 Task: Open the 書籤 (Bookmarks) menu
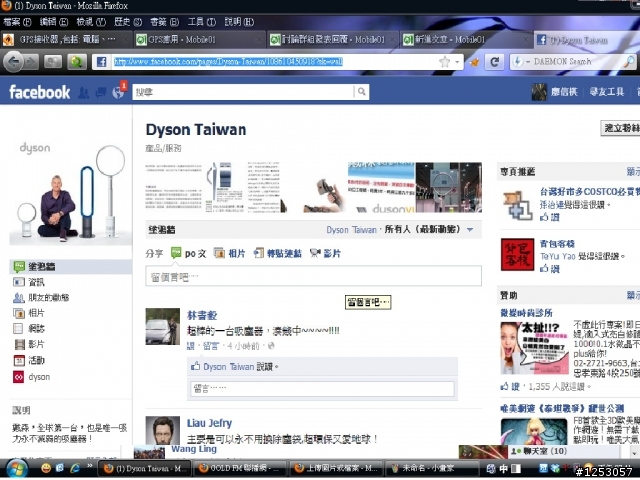coord(164,22)
